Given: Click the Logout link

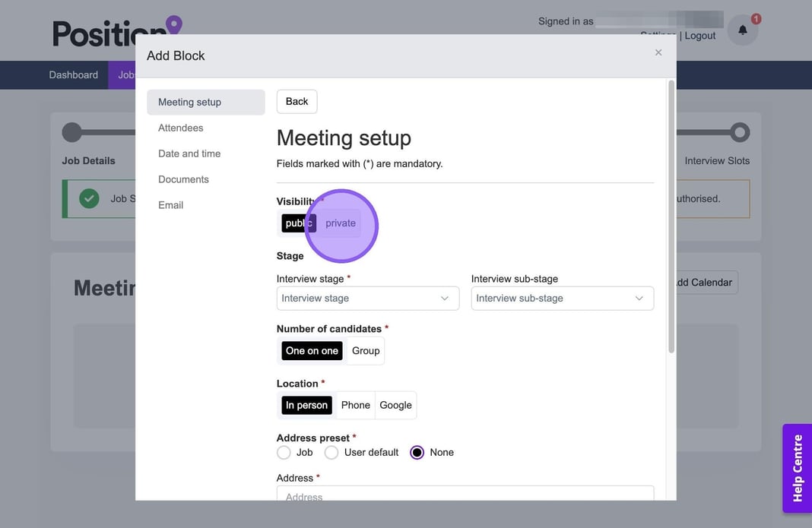Looking at the screenshot, I should tap(699, 36).
